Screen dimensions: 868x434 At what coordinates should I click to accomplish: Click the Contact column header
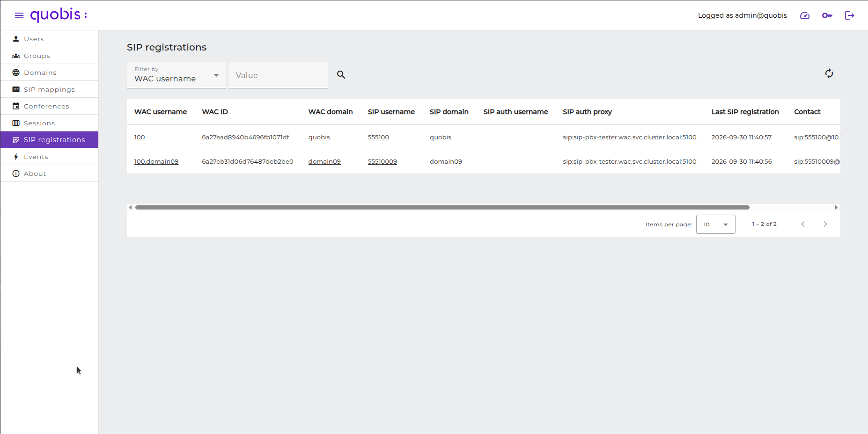(807, 112)
